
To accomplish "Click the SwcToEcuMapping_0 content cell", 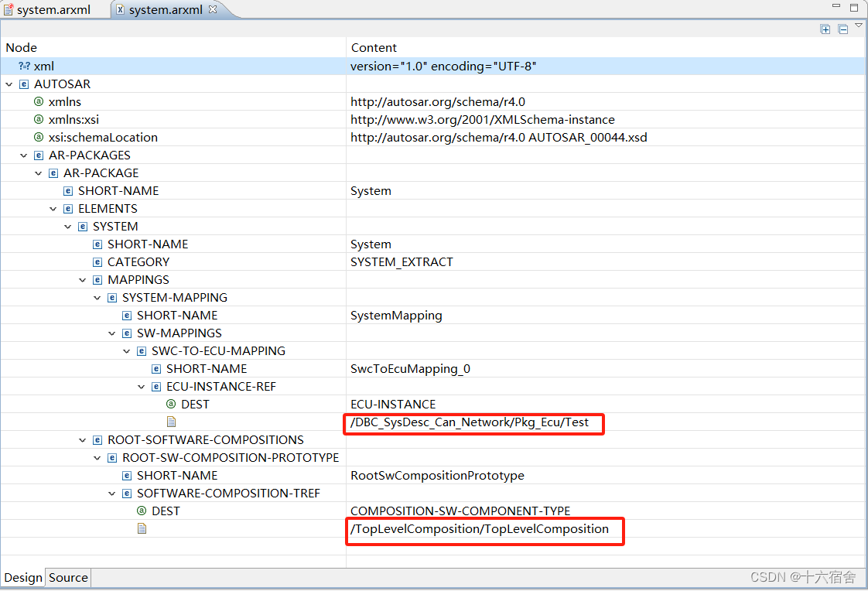I will tap(410, 369).
